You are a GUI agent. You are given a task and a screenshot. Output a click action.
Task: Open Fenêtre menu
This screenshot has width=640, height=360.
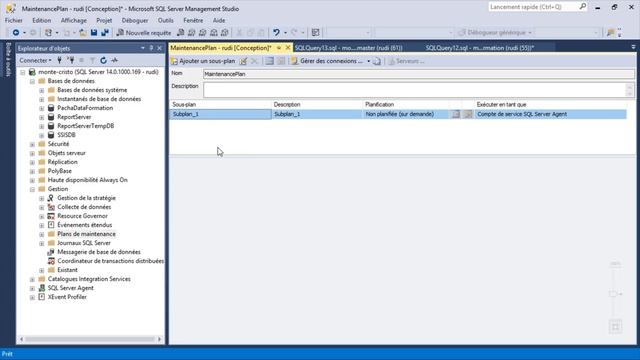[193, 20]
